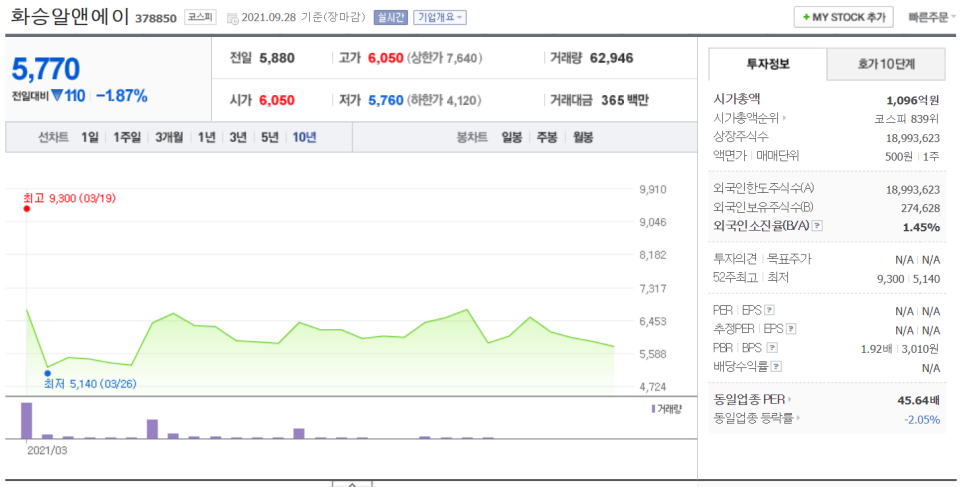
Task: Select the 5년 line chart range
Action: pos(270,137)
